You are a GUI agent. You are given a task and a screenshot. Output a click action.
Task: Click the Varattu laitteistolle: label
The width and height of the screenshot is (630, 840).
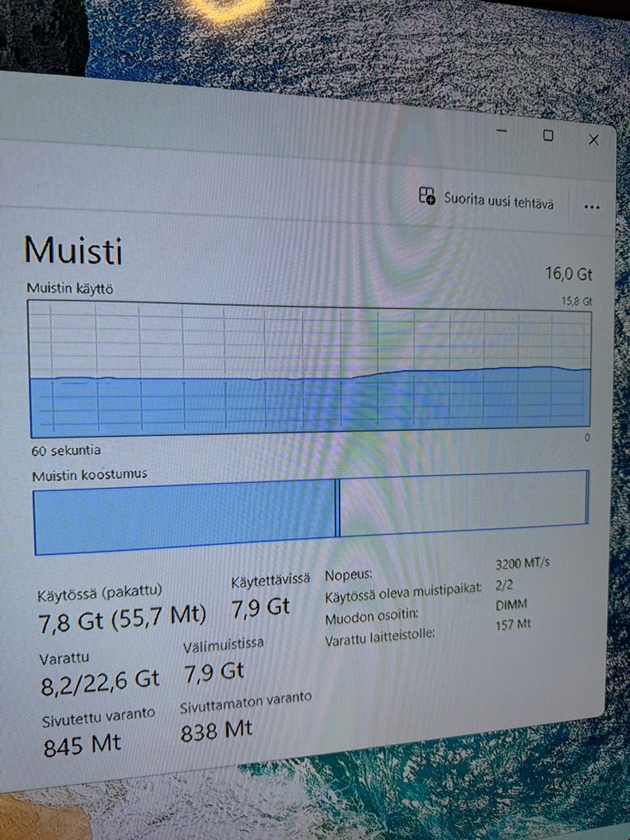(380, 636)
